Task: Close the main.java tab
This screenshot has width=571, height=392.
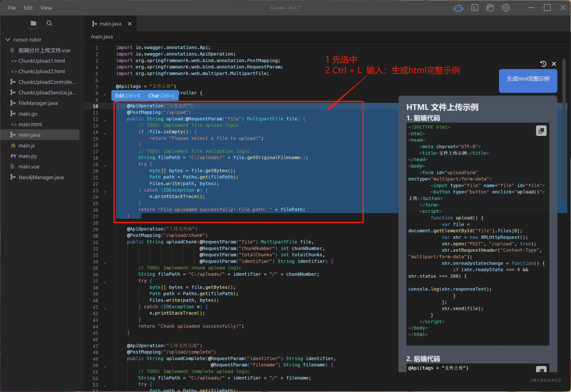Action: click(x=130, y=24)
